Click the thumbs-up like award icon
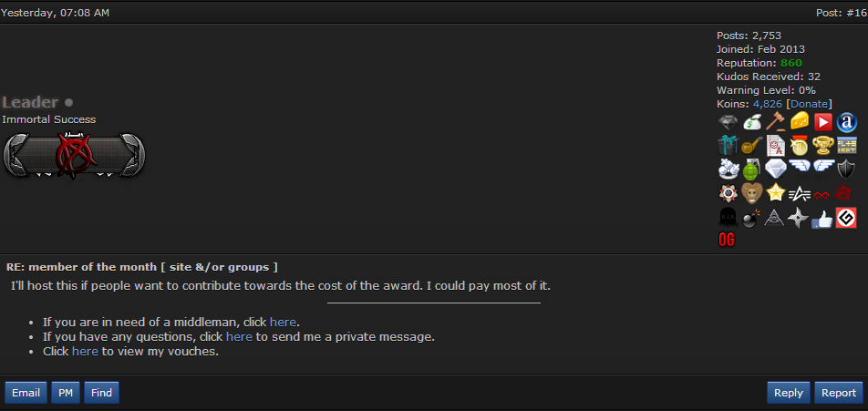The height and width of the screenshot is (411, 868). tap(822, 217)
